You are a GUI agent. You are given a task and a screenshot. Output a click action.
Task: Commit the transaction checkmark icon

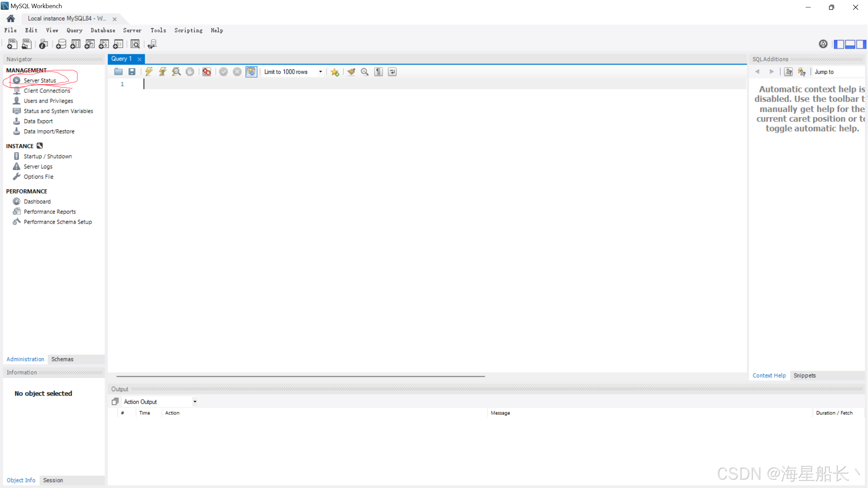coord(223,72)
